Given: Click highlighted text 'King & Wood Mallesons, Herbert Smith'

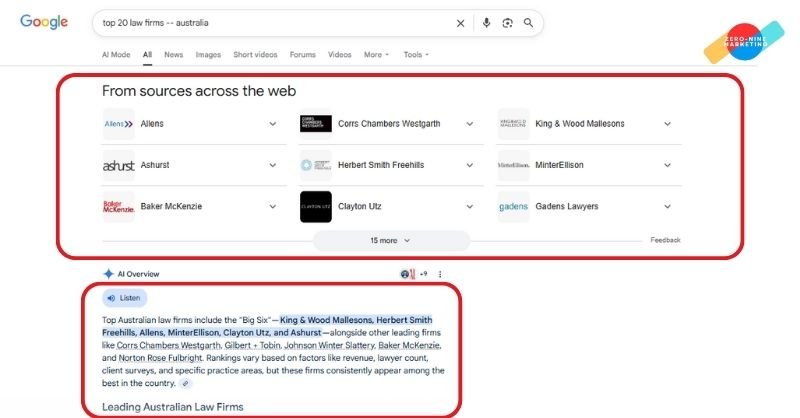Looking at the screenshot, I should [356, 320].
